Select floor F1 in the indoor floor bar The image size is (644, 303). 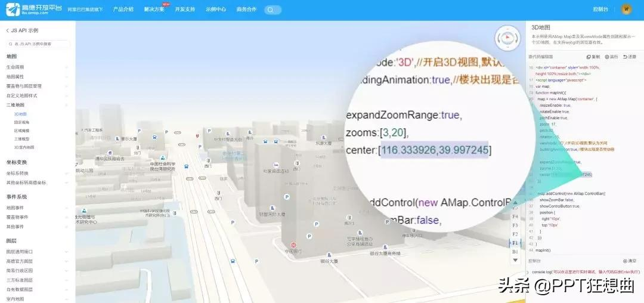[515, 243]
